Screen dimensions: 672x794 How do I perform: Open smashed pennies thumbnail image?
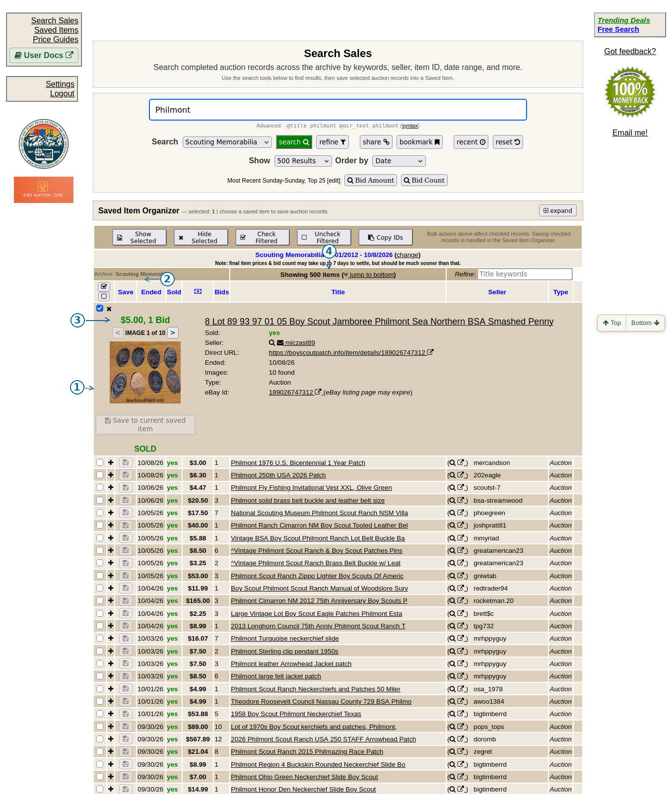145,372
